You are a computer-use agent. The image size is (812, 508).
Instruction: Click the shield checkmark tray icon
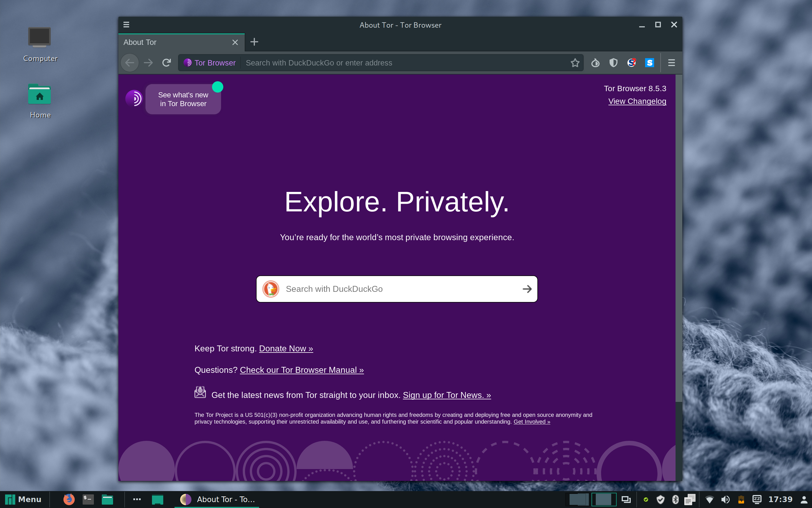660,500
